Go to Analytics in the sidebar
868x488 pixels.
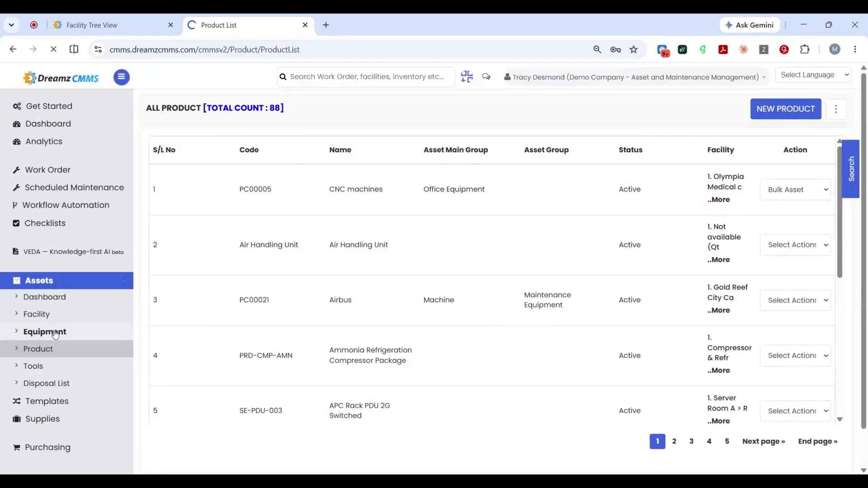44,141
